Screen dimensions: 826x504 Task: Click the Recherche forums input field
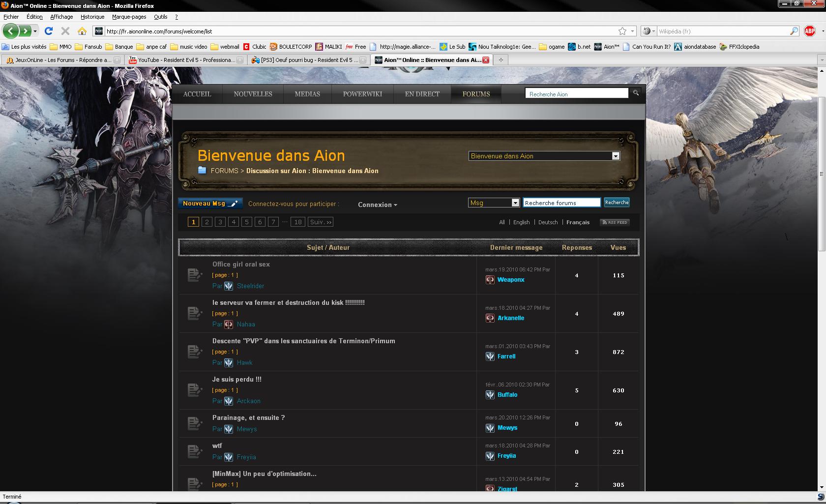coord(561,203)
